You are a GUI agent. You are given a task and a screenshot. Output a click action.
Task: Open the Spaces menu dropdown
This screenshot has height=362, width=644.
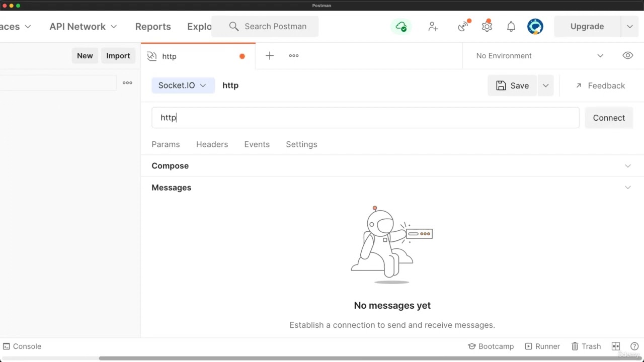15,27
